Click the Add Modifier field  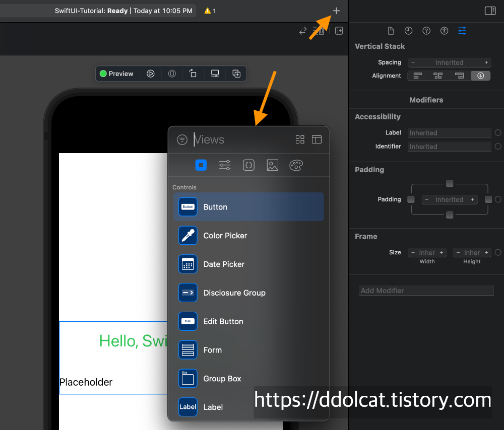[x=426, y=291]
